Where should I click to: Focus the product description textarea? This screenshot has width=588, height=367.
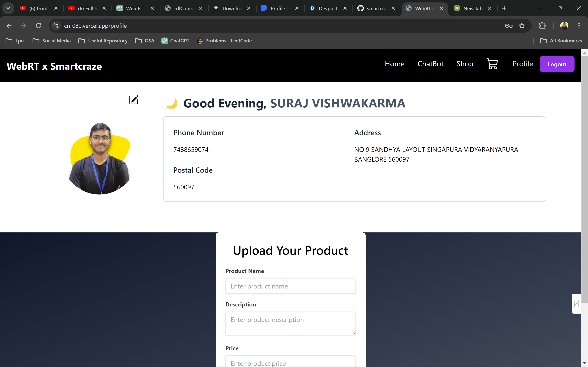tap(290, 323)
